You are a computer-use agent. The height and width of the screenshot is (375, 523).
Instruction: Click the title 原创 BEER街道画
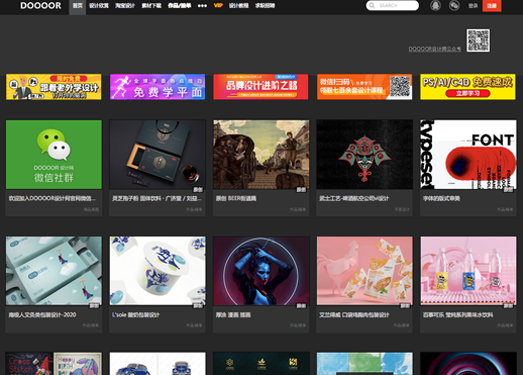tap(236, 199)
